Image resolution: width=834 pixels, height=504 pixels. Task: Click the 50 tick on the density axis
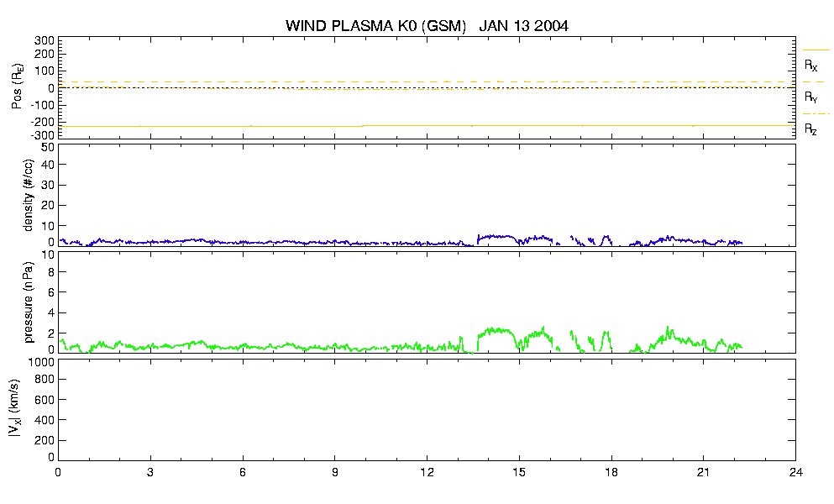coord(48,147)
